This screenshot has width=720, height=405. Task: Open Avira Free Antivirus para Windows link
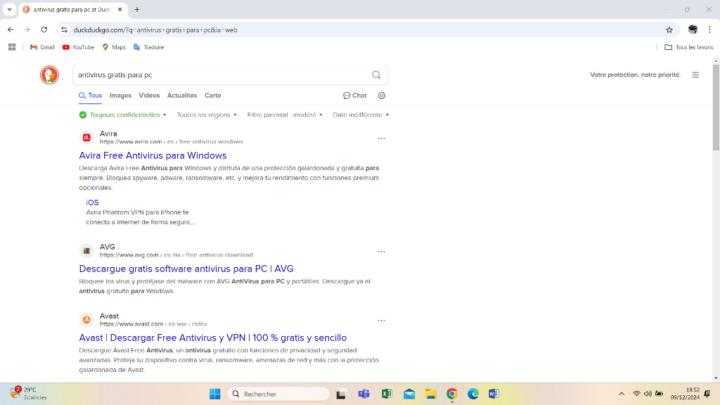tap(152, 156)
